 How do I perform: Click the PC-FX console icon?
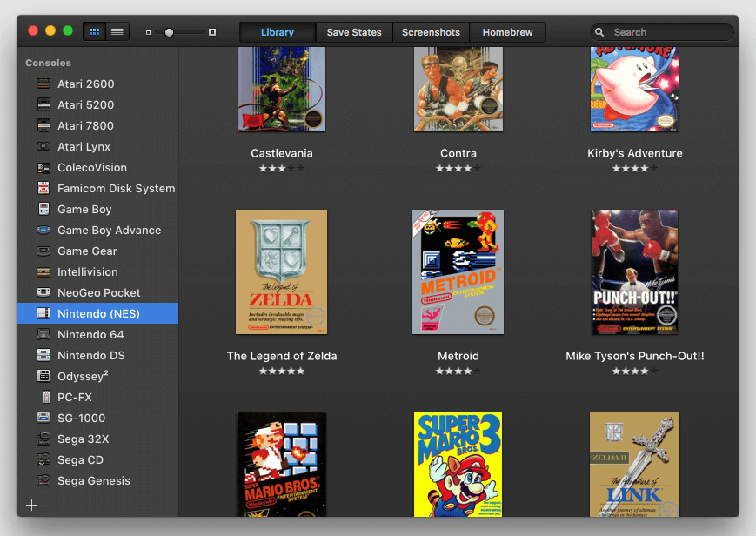(43, 398)
